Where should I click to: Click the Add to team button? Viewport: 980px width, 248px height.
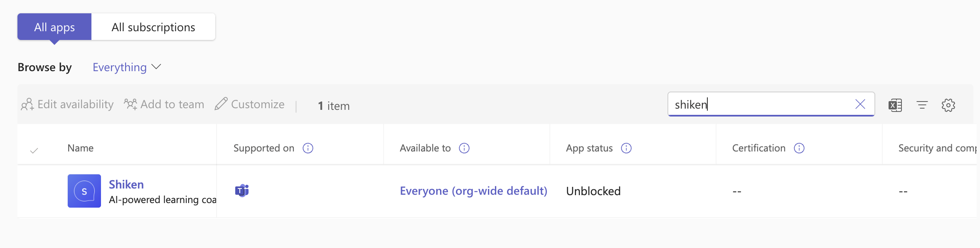pyautogui.click(x=164, y=104)
